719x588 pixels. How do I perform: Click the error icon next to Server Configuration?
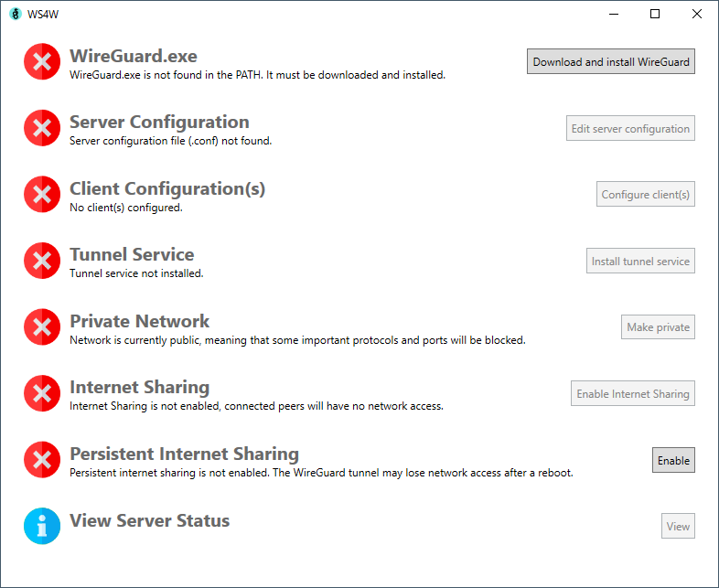coord(42,128)
